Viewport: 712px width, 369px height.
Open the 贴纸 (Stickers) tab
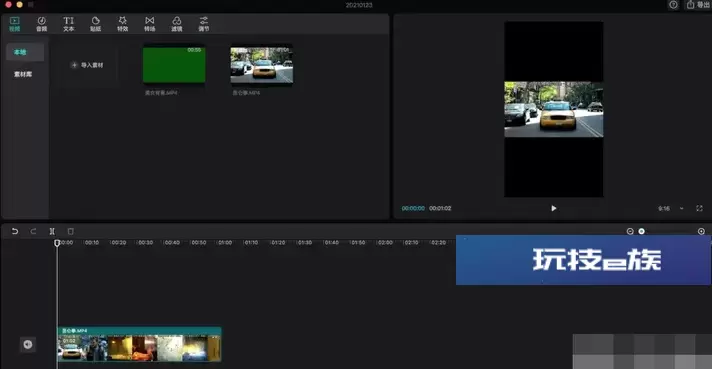click(95, 24)
